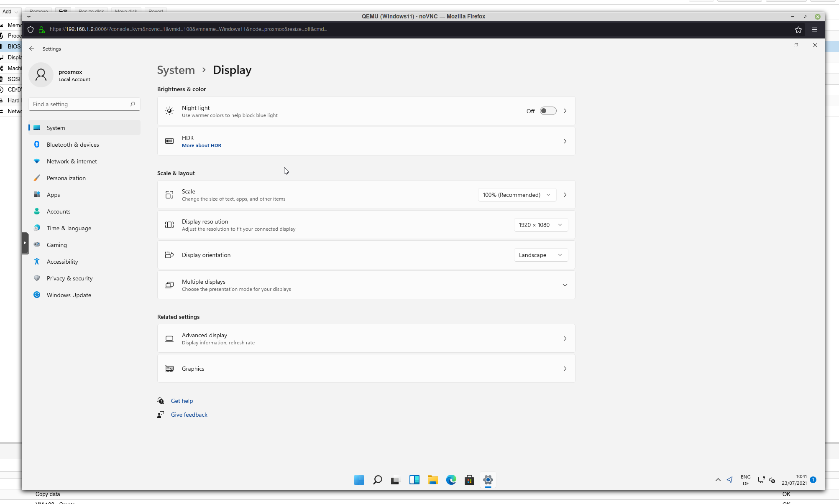Go to Windows Update settings
The image size is (839, 504).
click(x=69, y=295)
